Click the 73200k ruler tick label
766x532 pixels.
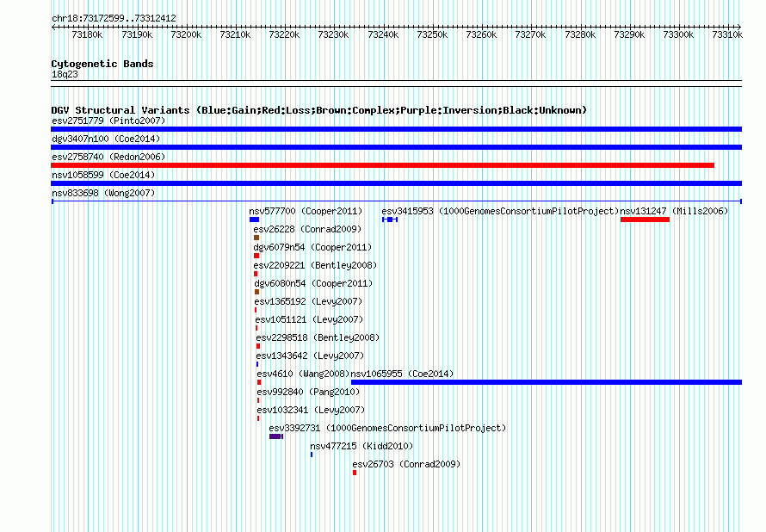click(186, 34)
